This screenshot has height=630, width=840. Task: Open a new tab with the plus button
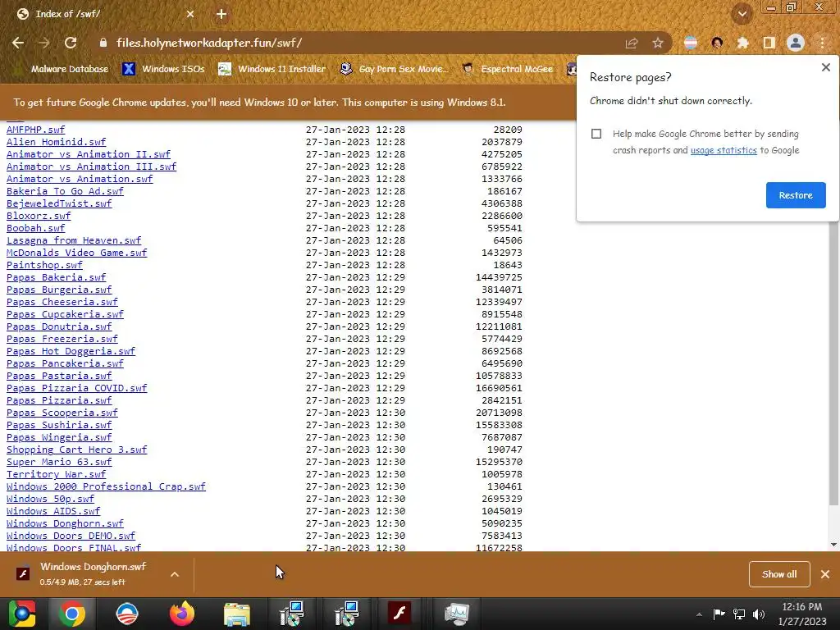pyautogui.click(x=221, y=14)
